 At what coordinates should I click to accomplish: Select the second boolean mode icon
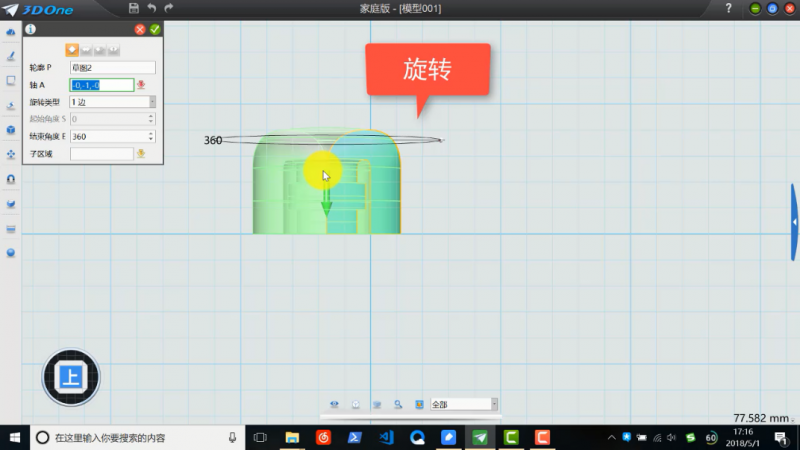coord(86,49)
